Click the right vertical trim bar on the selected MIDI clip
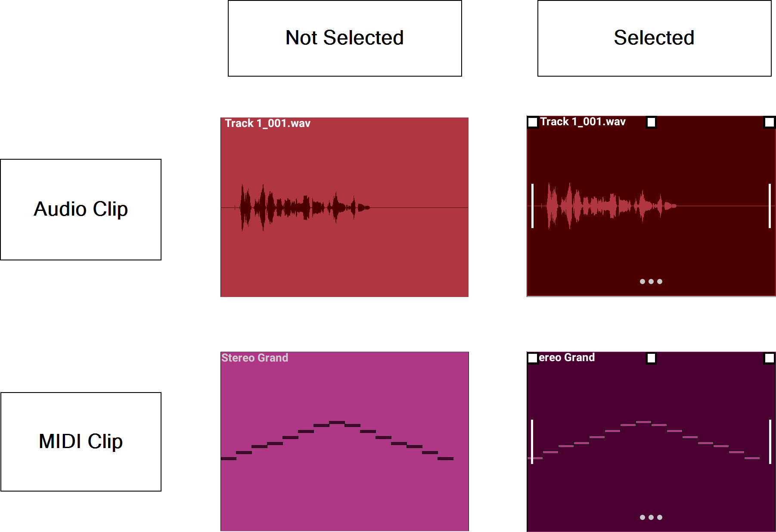 tap(770, 442)
